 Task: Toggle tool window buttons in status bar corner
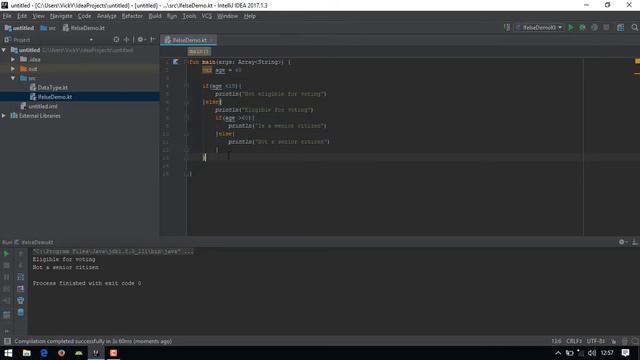click(x=7, y=341)
